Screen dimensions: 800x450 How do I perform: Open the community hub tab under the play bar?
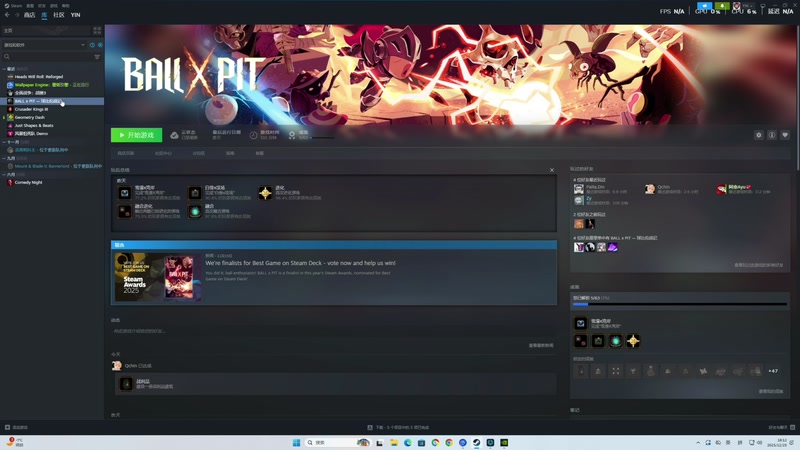click(x=163, y=153)
